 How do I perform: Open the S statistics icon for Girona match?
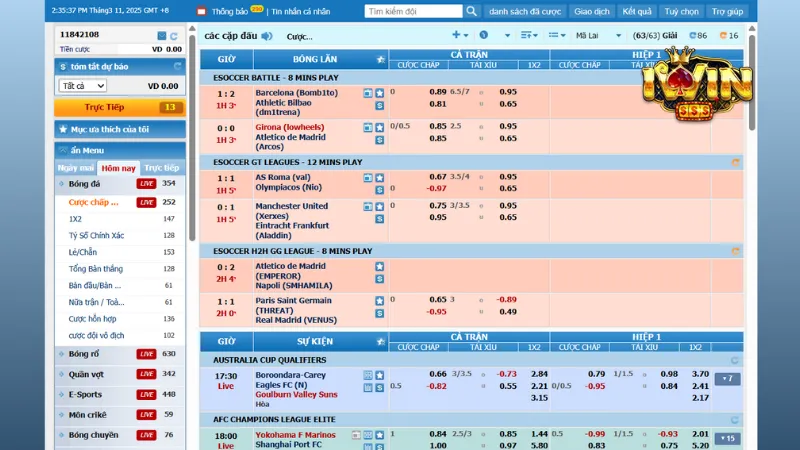[380, 140]
